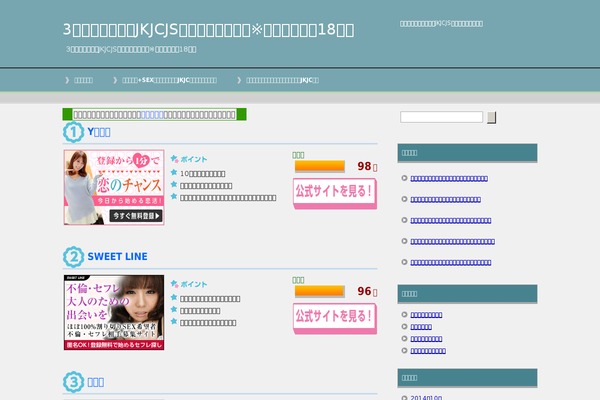Open the first-ranked site title starting with "Y"
The width and height of the screenshot is (600, 400).
click(x=99, y=132)
